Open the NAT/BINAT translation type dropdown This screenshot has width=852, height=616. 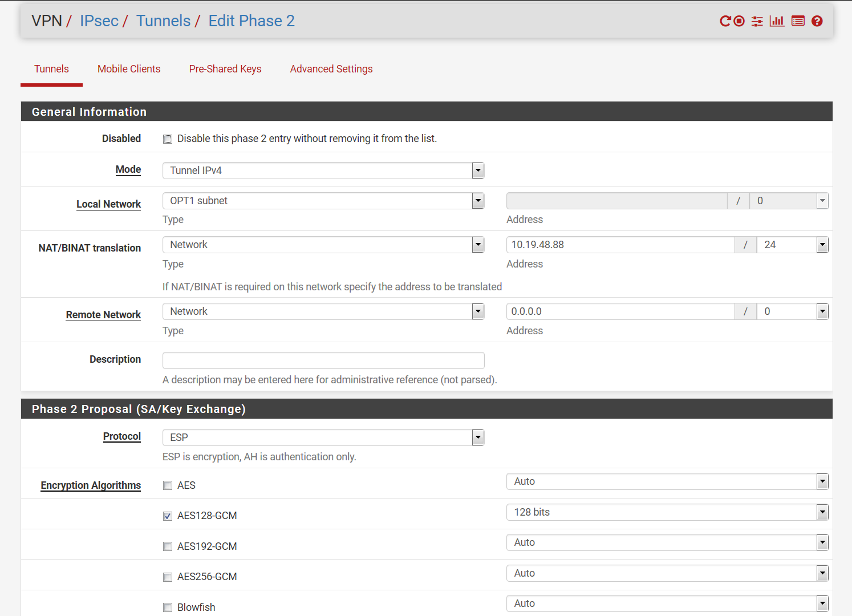coord(323,245)
